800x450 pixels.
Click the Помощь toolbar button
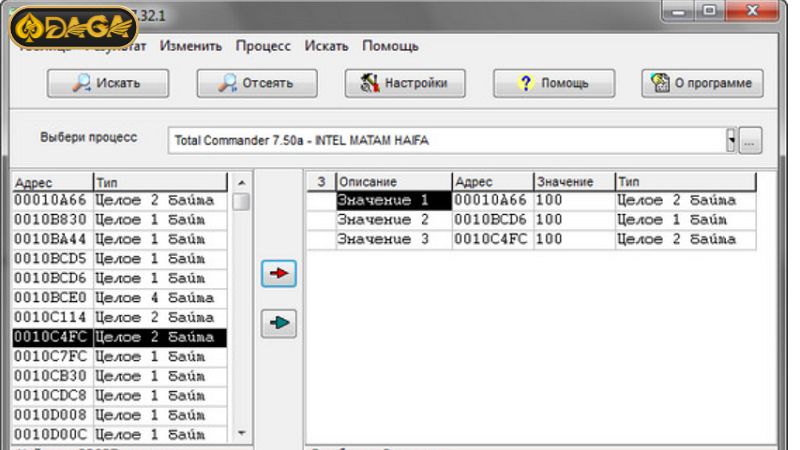(x=554, y=83)
